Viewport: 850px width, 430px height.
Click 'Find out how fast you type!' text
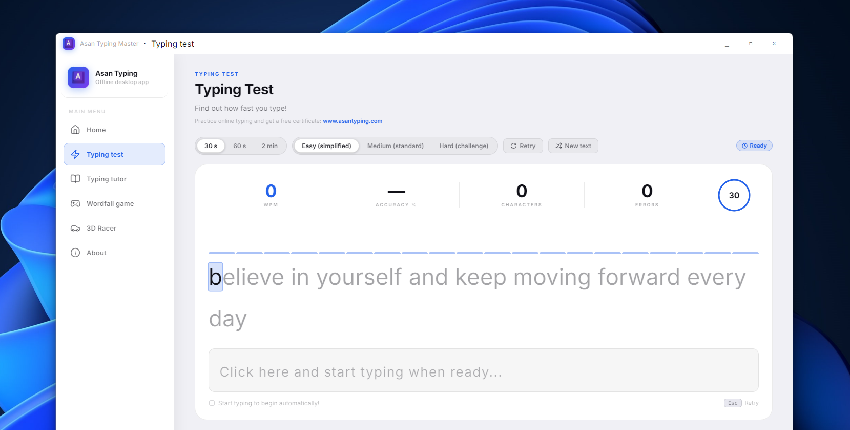(x=240, y=108)
